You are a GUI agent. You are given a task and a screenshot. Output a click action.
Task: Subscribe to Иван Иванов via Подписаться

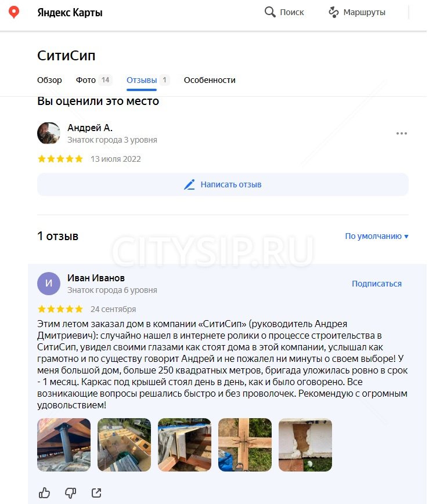pyautogui.click(x=377, y=284)
